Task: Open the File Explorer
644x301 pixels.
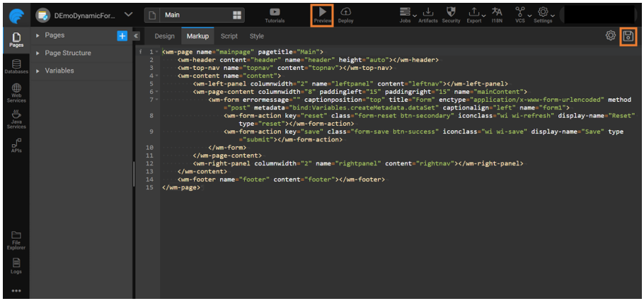Action: (16, 239)
